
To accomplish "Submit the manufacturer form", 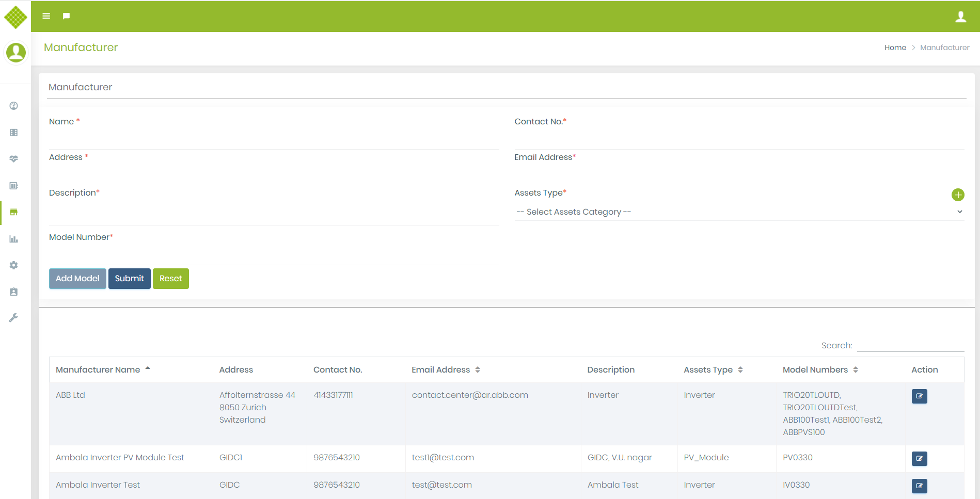I will click(x=129, y=278).
